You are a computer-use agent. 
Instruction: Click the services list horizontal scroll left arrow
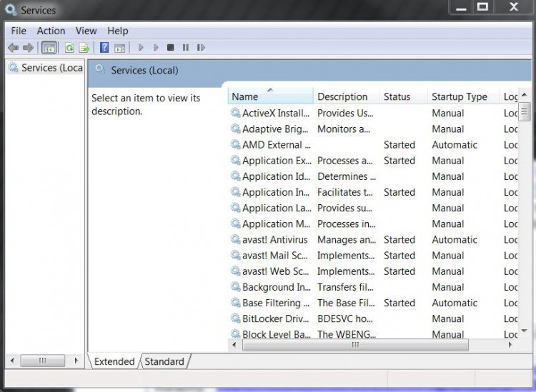234,345
